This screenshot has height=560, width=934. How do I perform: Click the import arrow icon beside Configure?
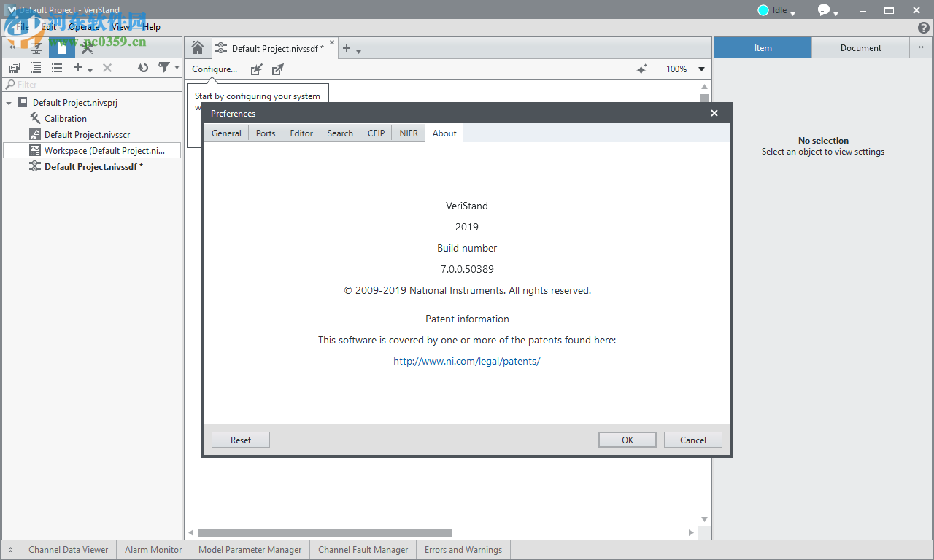coord(256,69)
